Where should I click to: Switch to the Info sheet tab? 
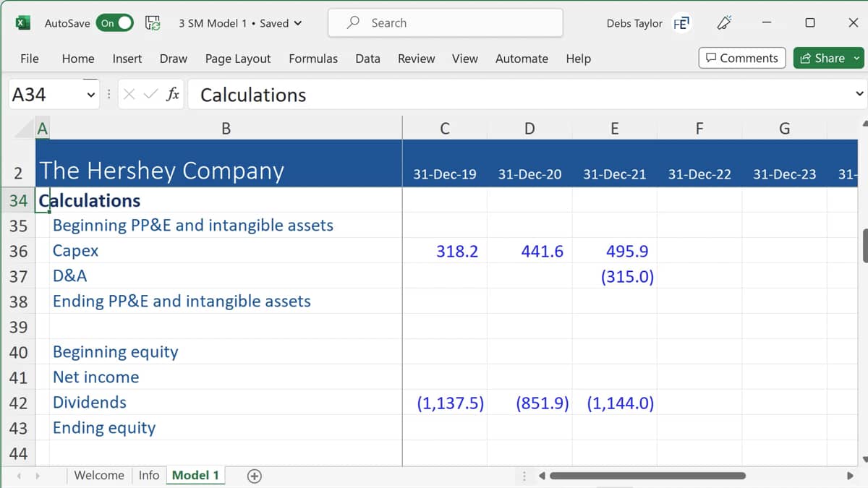[x=149, y=475]
